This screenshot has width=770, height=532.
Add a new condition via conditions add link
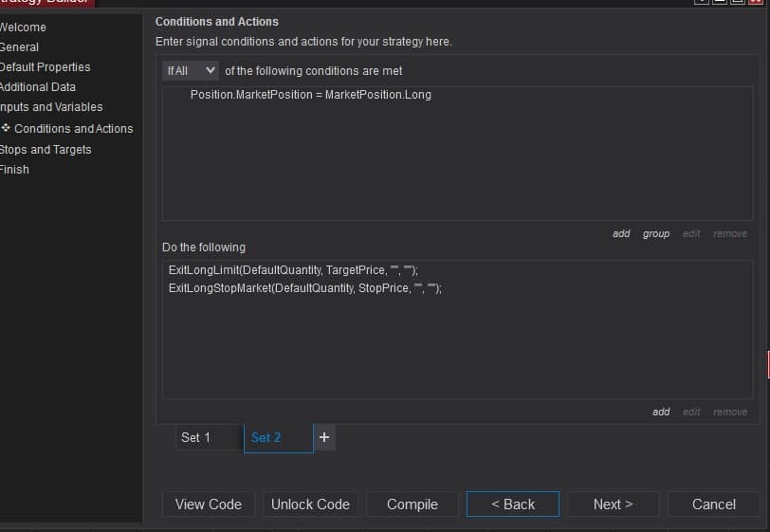(x=621, y=233)
